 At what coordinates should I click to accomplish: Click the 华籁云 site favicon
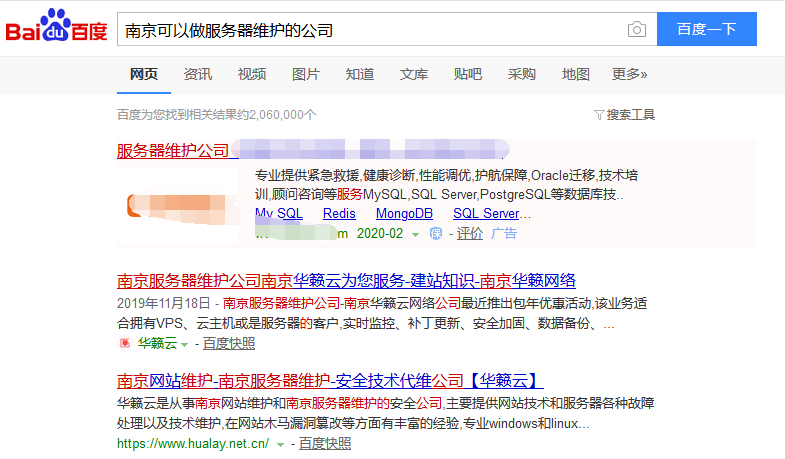click(125, 343)
